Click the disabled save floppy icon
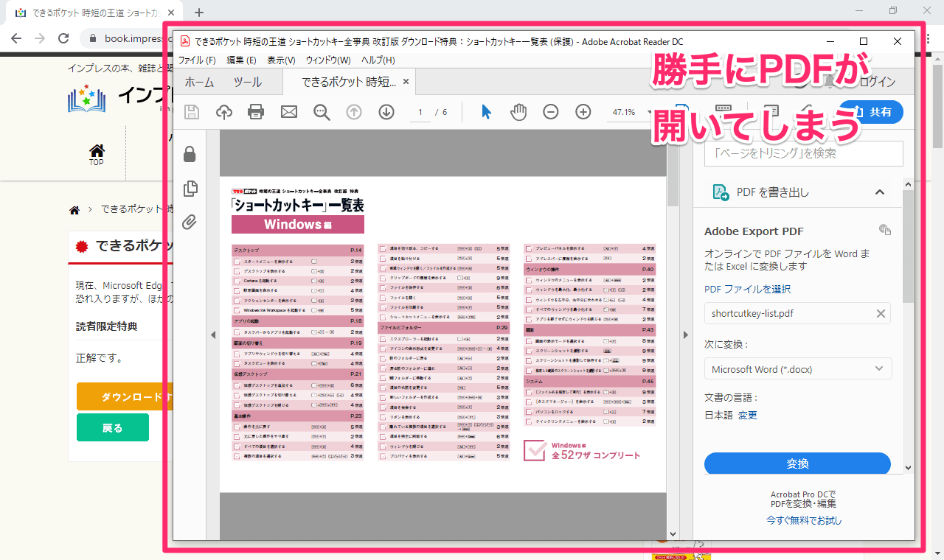 191,112
